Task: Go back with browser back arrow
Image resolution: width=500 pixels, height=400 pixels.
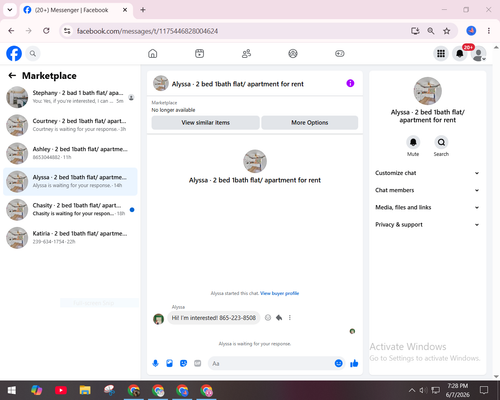Action: [x=11, y=31]
